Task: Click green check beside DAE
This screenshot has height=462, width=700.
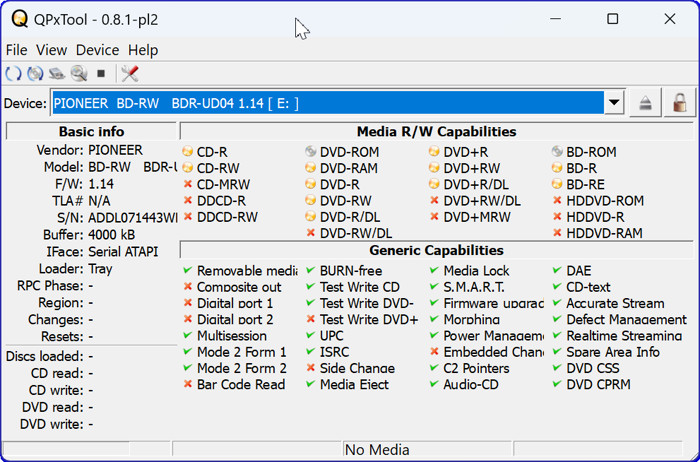Action: pyautogui.click(x=557, y=270)
